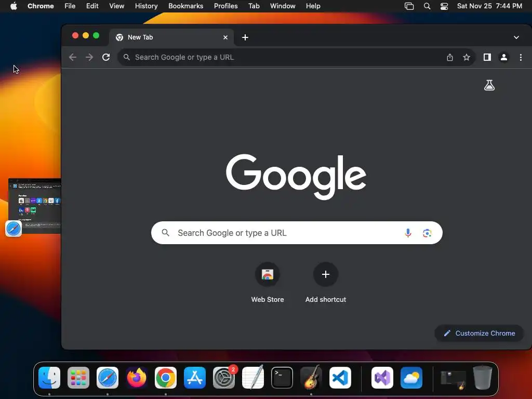Open the Profiles menu

[225, 6]
